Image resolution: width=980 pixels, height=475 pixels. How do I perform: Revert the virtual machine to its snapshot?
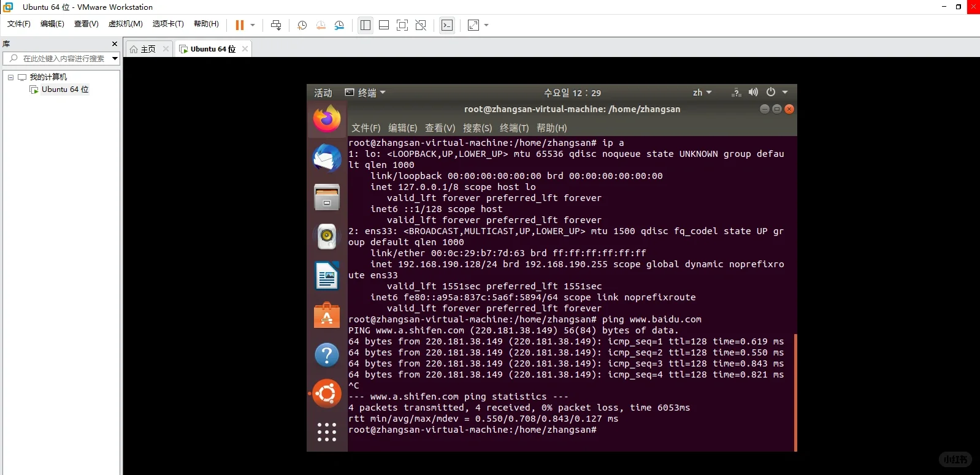pos(321,25)
